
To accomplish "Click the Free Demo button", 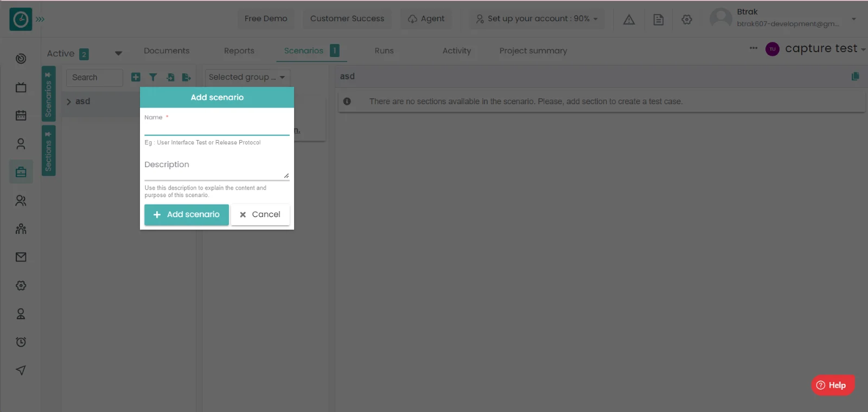I will point(266,18).
